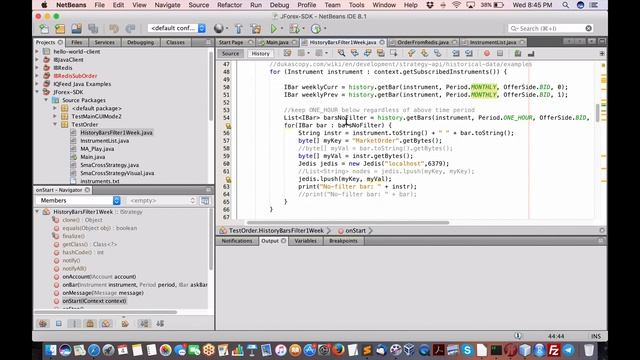Click the Source view button
The image size is (640, 360).
[x=231, y=53]
